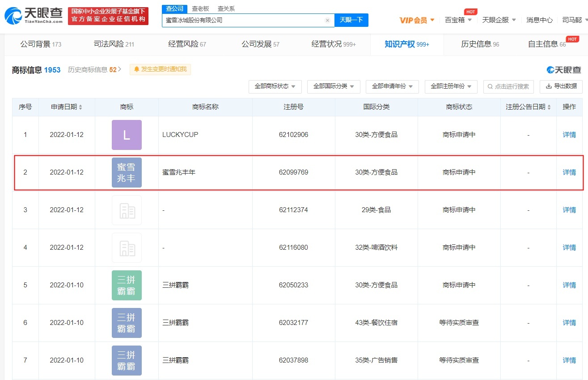Viewport: 588px width, 380px height.
Task: Open the 自主信息 tab
Action: tap(547, 44)
